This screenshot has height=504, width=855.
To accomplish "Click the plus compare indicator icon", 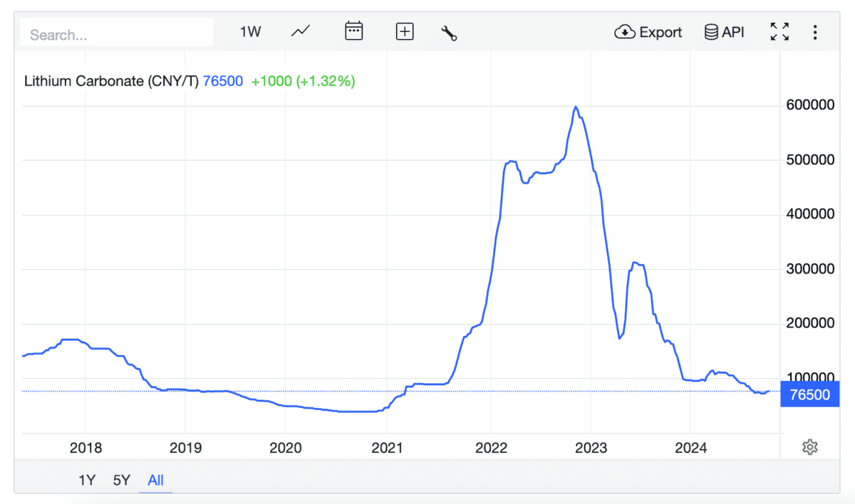I will pyautogui.click(x=405, y=31).
